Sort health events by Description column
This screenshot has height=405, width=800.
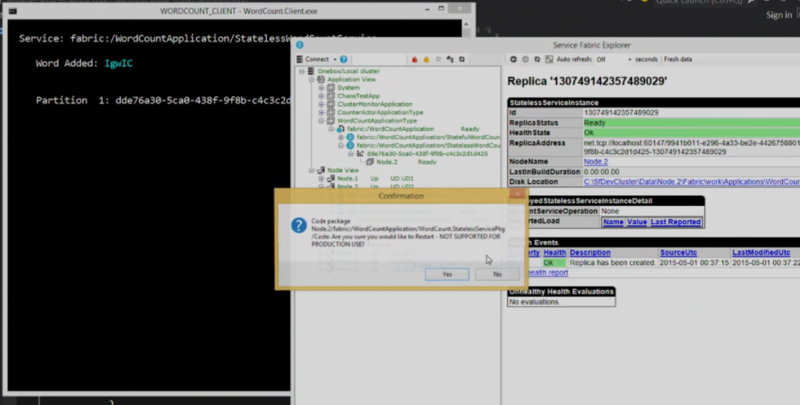(590, 252)
